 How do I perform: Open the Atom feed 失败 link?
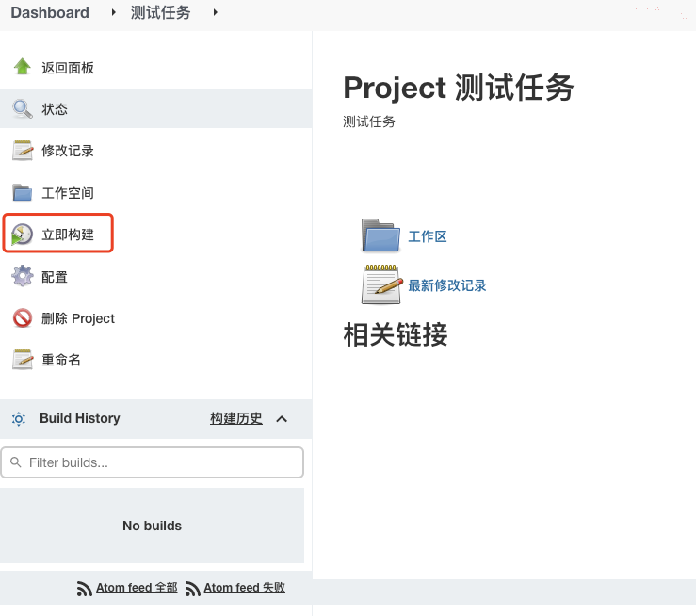tap(245, 588)
